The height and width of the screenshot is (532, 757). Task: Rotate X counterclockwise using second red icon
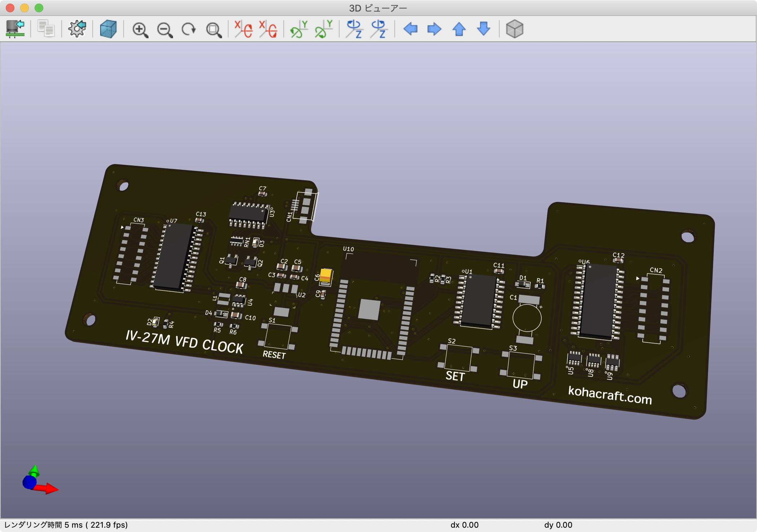pos(268,29)
